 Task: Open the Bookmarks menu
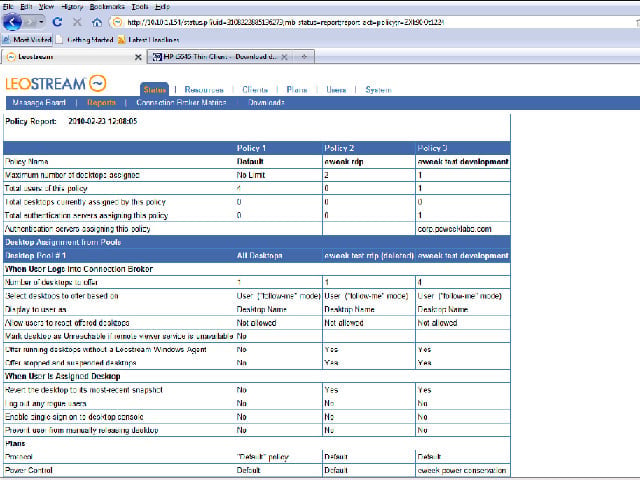click(x=107, y=7)
